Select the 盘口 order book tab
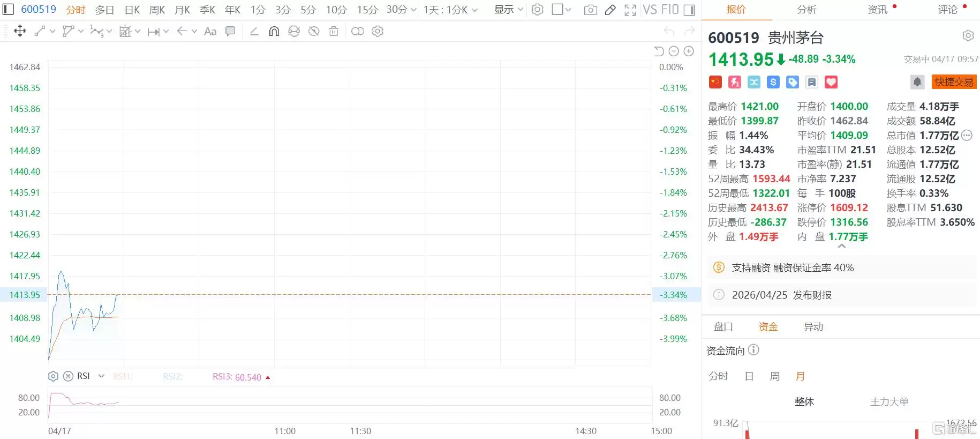Screen dimensions: 980x439 pos(723,326)
